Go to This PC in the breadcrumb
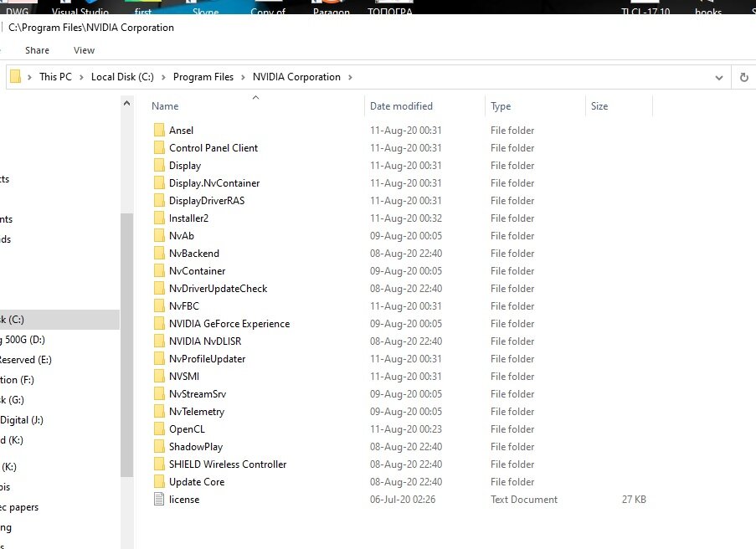Screen dimensions: 756x549 (55, 77)
